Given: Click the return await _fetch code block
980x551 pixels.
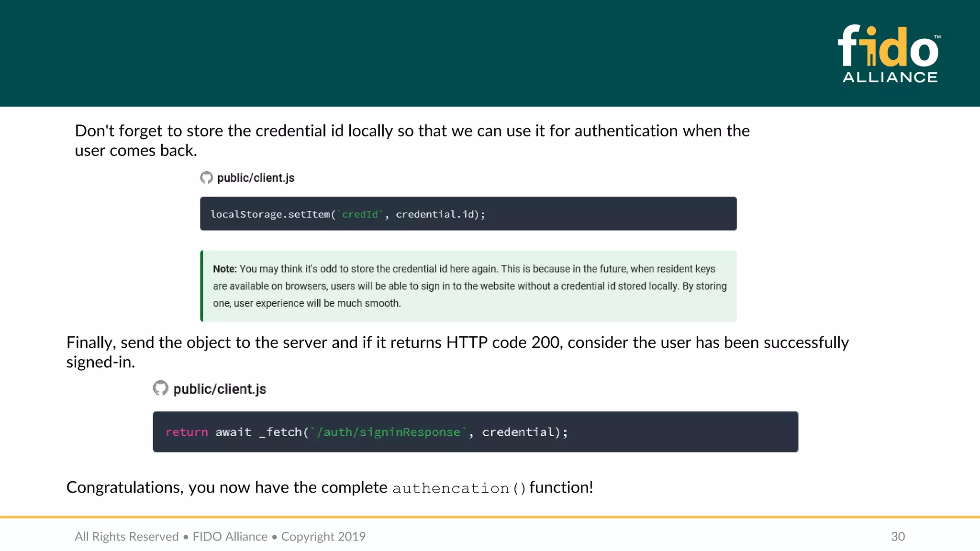Looking at the screenshot, I should coord(476,431).
